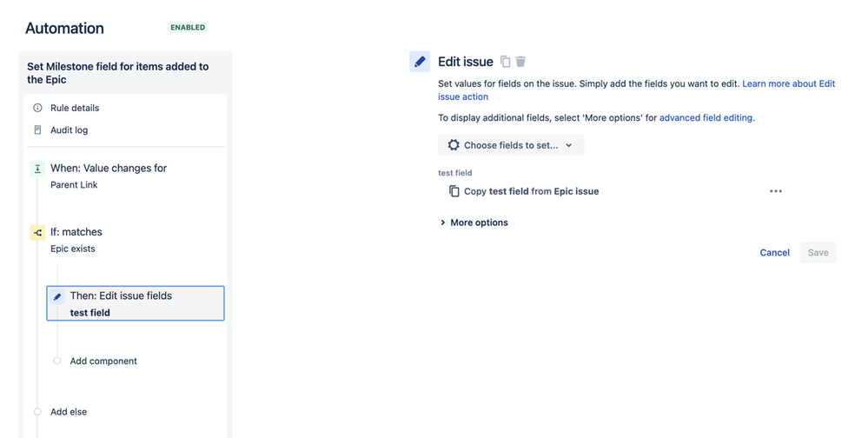Open the three-dots menu for test field
Screen dimensions: 868x438
tap(776, 191)
